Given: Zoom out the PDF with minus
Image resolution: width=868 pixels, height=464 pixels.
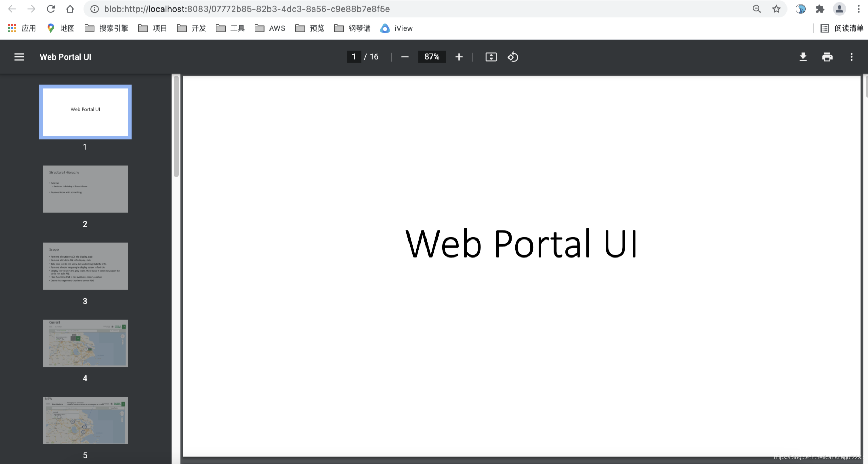Looking at the screenshot, I should coord(405,57).
